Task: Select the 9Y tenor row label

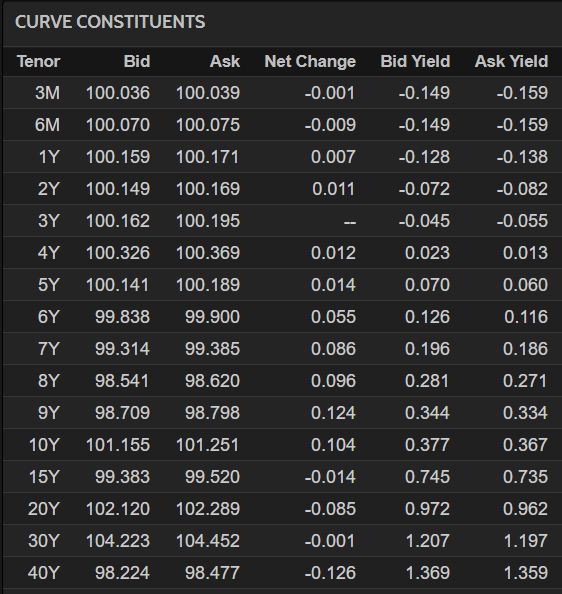Action: click(49, 413)
